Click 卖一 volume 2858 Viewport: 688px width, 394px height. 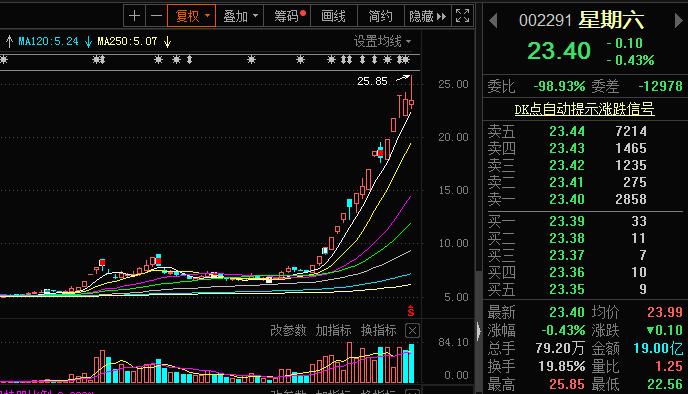click(631, 199)
